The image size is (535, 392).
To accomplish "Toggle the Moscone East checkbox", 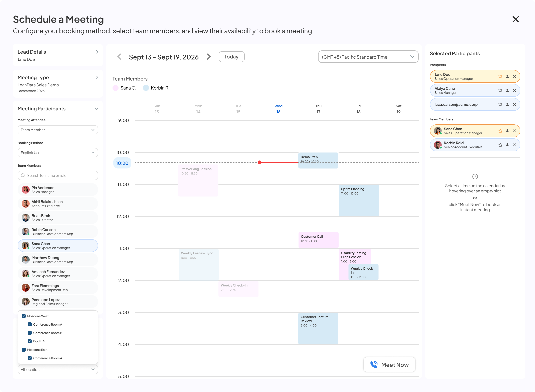I will coord(23,350).
